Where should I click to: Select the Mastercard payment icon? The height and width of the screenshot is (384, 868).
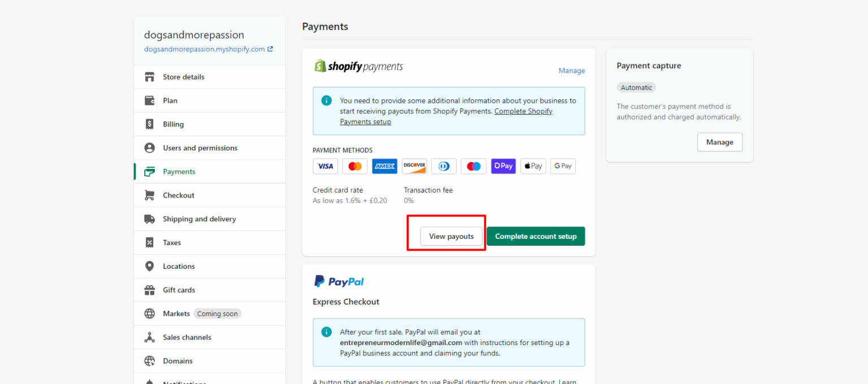point(355,166)
